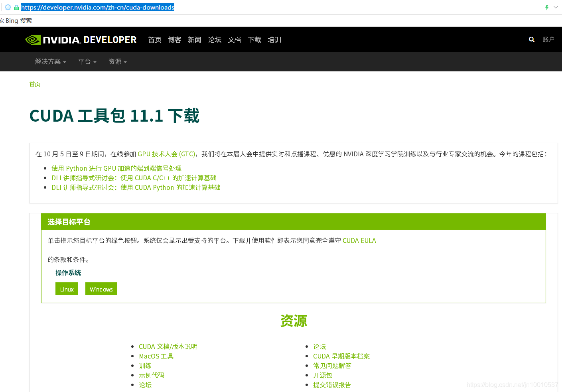Open 训练 resource link
This screenshot has height=392, width=562.
tap(145, 366)
